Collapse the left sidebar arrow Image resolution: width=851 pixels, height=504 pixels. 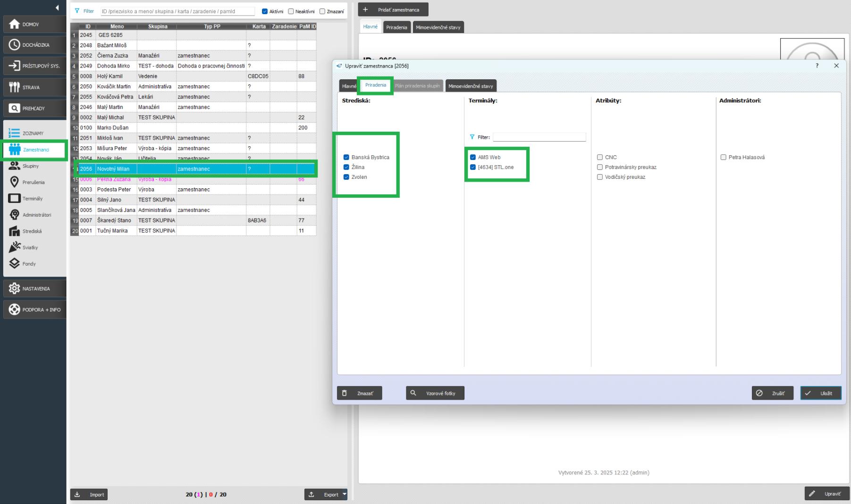[x=57, y=8]
